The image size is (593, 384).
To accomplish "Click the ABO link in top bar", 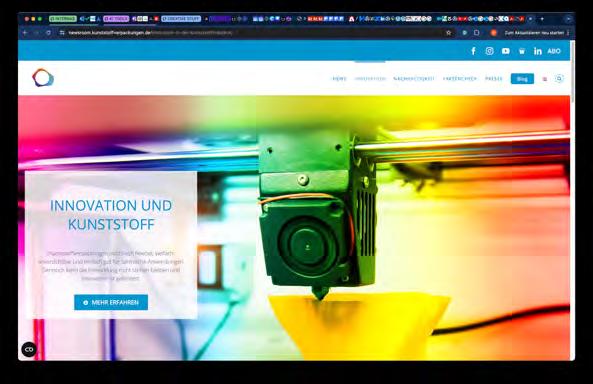I will tap(554, 51).
